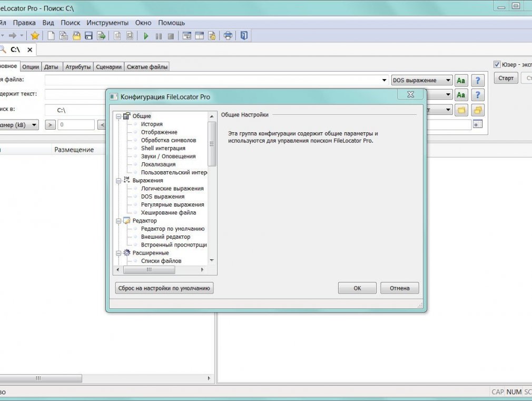Viewport: 532px width, 401px height.
Task: Toggle case sensitivity Aa for file name
Action: click(x=461, y=81)
